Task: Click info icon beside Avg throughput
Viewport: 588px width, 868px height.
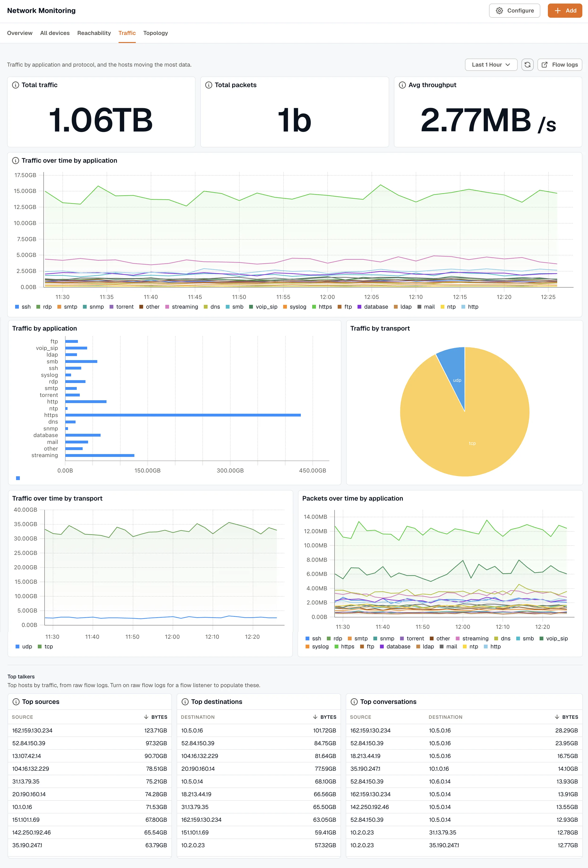Action: click(402, 85)
